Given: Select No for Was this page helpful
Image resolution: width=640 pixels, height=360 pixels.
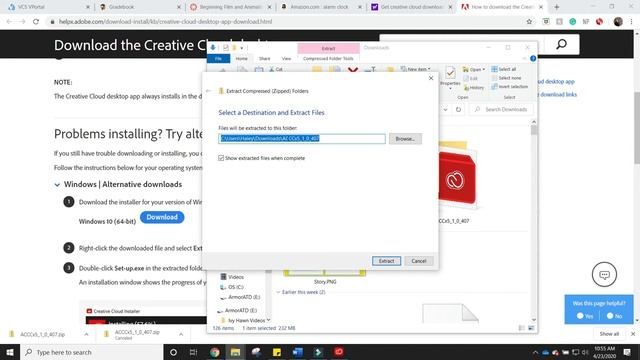Looking at the screenshot, I should pos(614,316).
